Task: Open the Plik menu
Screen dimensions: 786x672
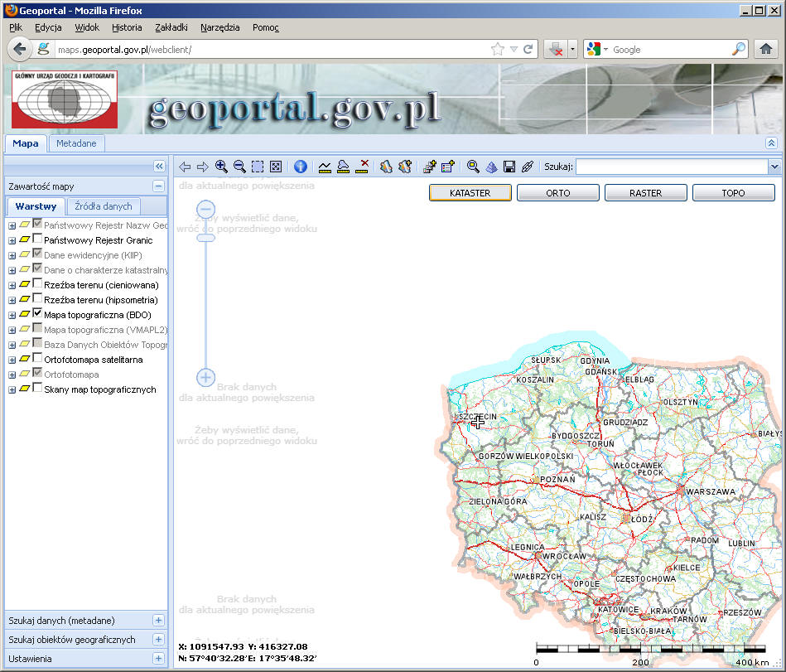Action: coord(16,27)
